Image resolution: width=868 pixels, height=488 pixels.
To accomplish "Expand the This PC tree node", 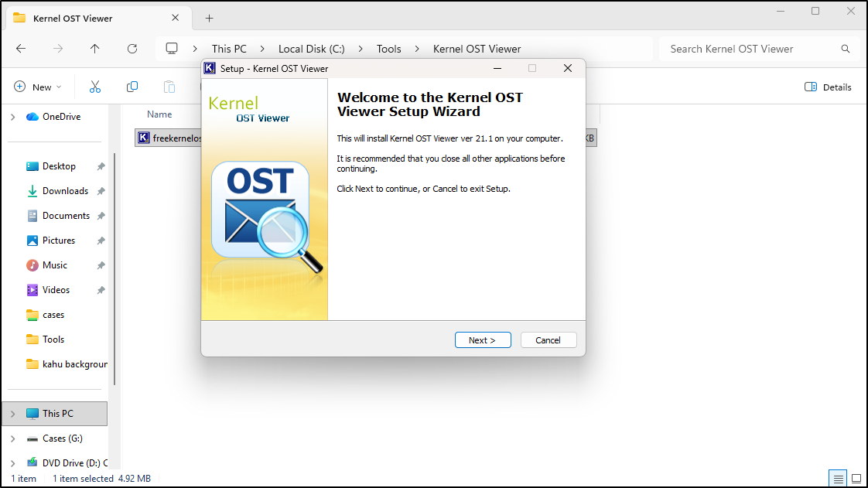I will 12,414.
